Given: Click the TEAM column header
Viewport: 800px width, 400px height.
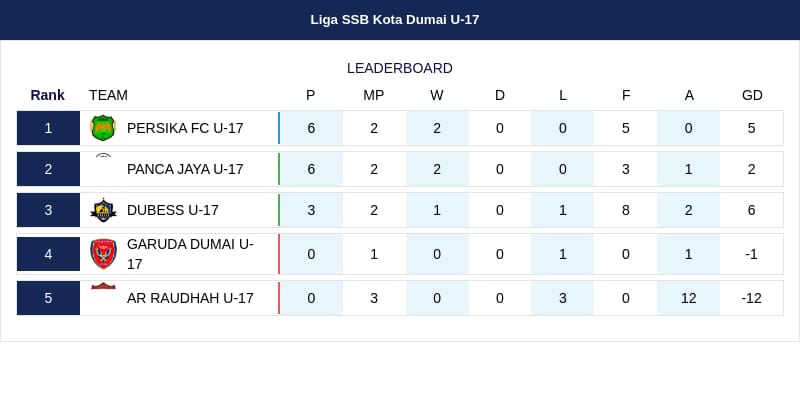Looking at the screenshot, I should point(108,95).
